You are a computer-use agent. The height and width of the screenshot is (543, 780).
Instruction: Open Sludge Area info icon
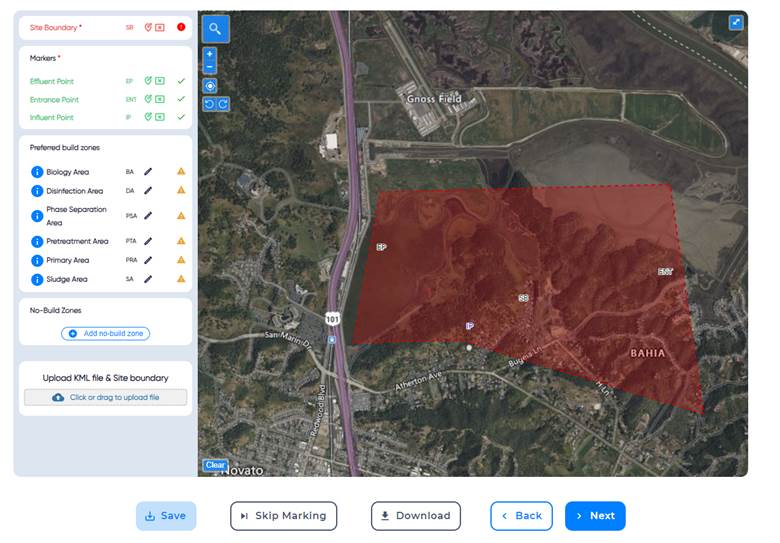coord(37,279)
